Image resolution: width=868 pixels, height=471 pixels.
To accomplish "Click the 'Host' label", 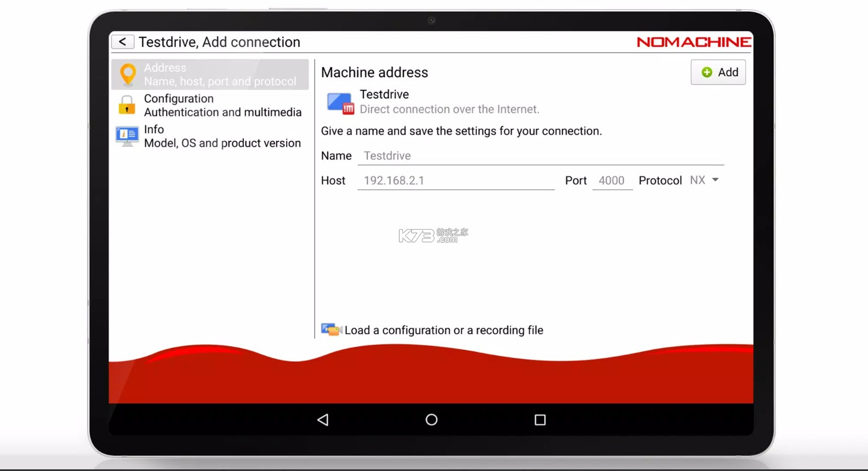I will tap(333, 181).
